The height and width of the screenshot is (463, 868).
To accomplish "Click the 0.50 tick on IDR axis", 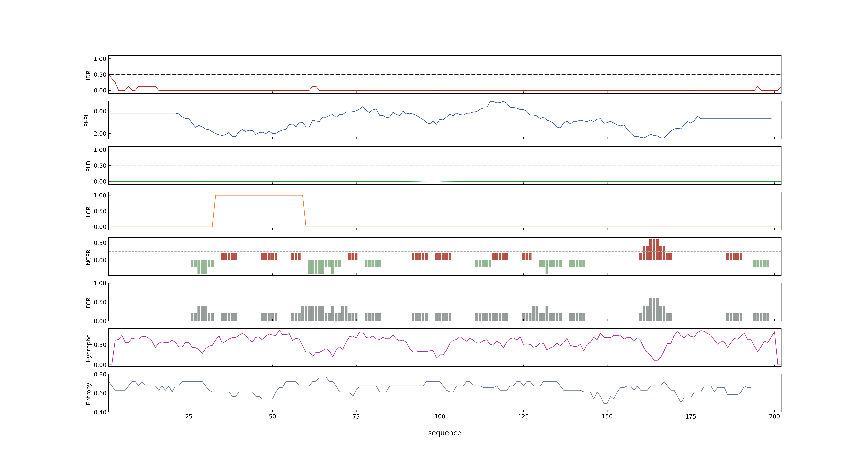I will pos(100,75).
